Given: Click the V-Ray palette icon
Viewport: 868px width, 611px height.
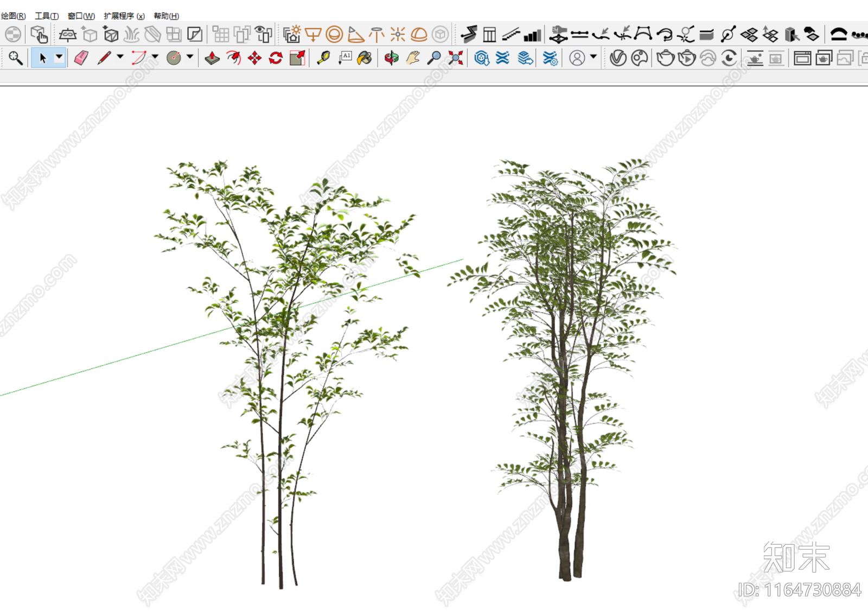Looking at the screenshot, I should click(x=640, y=58).
